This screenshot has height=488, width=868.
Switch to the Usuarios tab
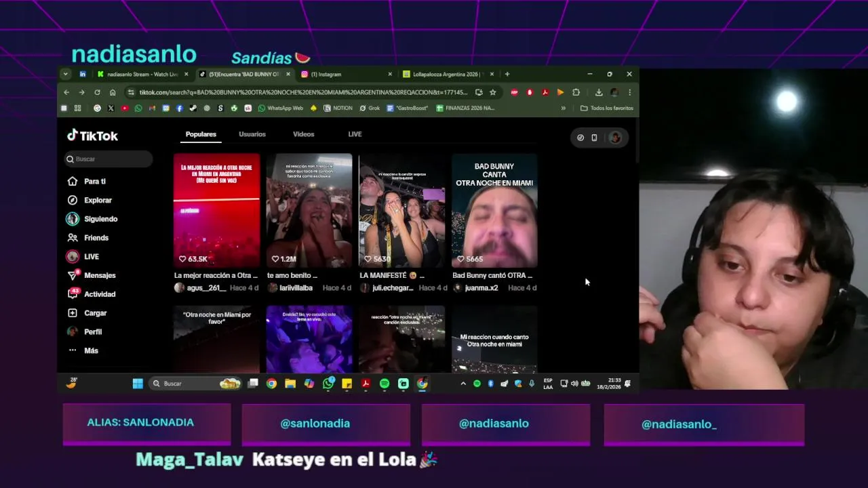click(252, 134)
